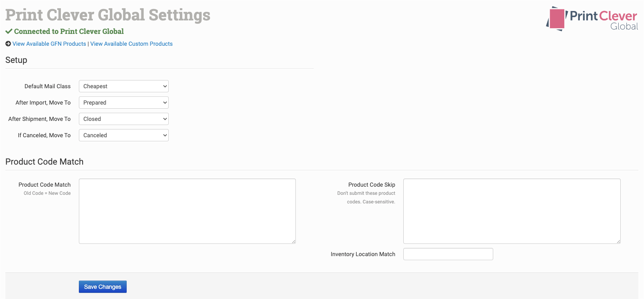This screenshot has height=299, width=644.
Task: Focus the Inventory Location Match field
Action: (448, 254)
